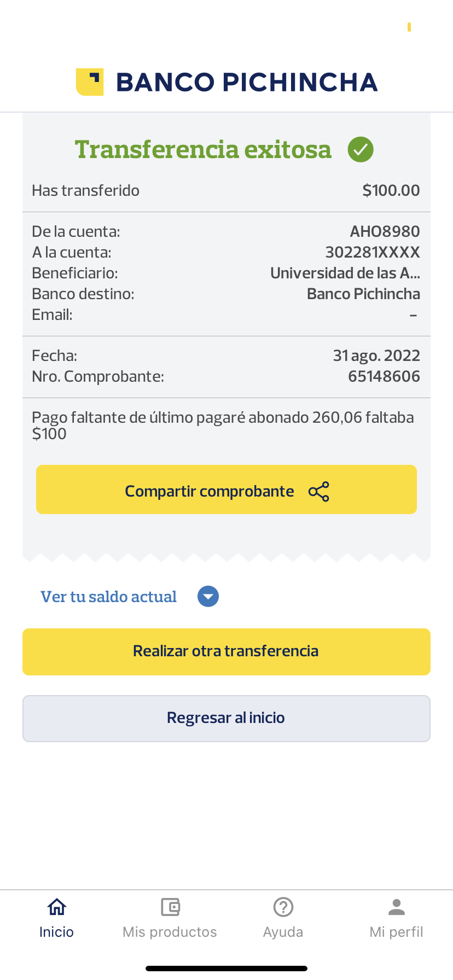Screen dimensions: 453x980
Task: Open the Ayuda question mark icon
Action: tap(283, 907)
